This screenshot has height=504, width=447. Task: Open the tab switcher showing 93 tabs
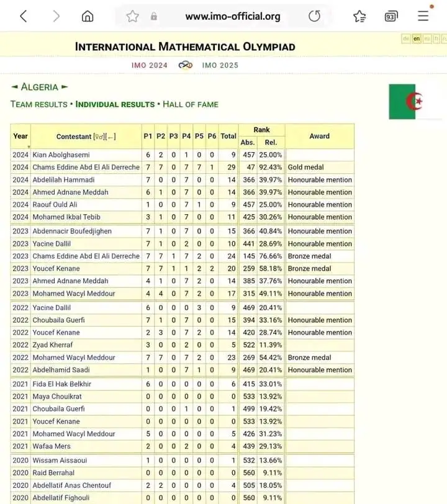[391, 17]
